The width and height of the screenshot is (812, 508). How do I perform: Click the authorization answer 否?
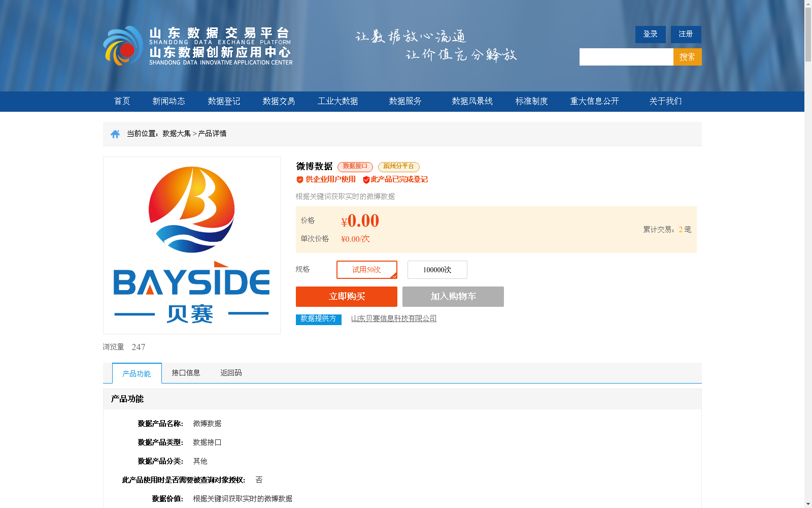point(259,480)
